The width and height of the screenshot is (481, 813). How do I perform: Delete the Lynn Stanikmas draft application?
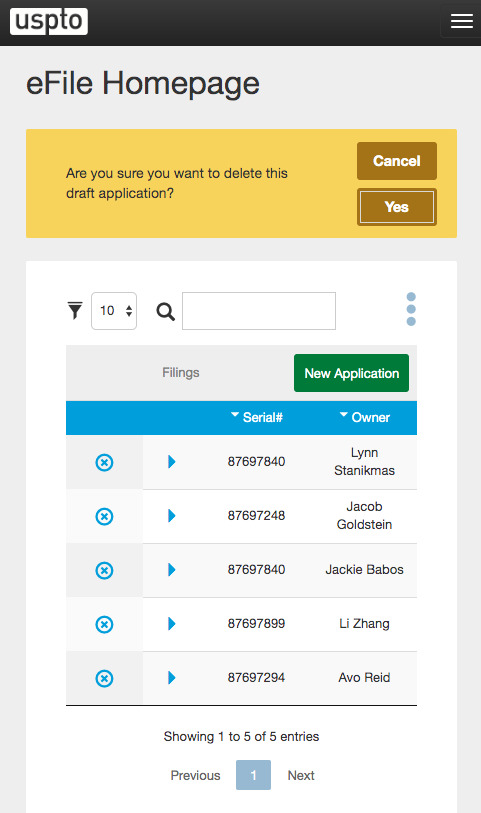[x=104, y=462]
